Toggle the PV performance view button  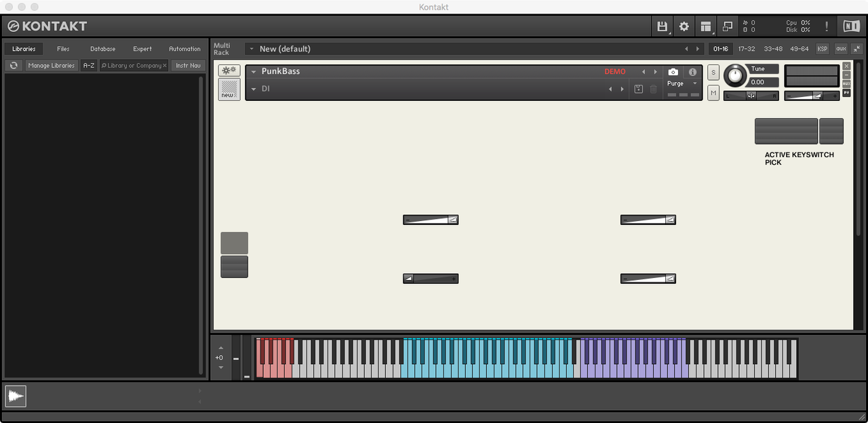pyautogui.click(x=846, y=93)
